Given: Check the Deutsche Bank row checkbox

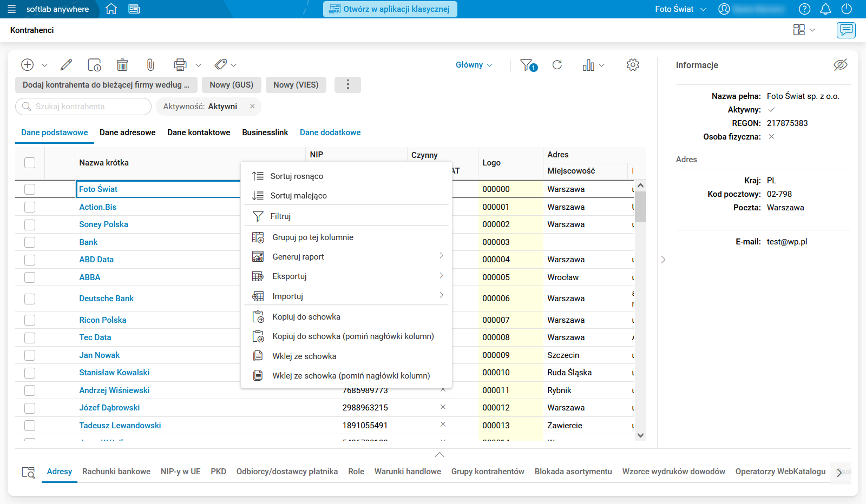Looking at the screenshot, I should [x=30, y=299].
